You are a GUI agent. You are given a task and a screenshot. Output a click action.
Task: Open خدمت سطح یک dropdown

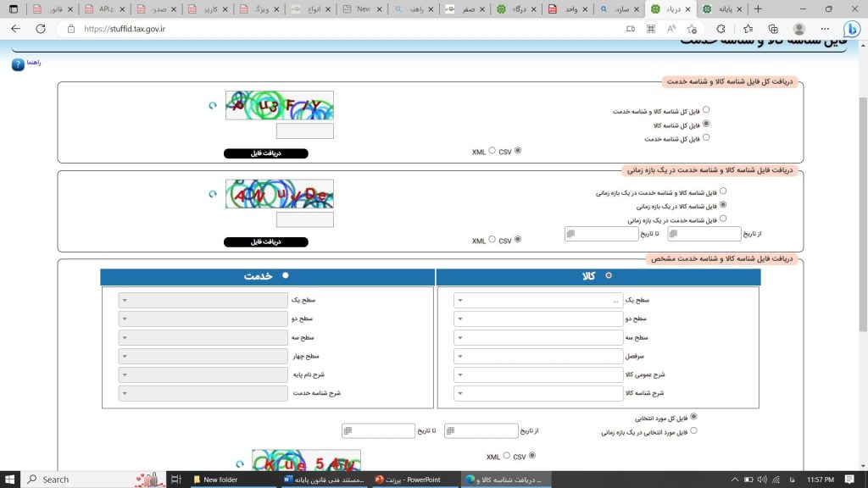203,301
